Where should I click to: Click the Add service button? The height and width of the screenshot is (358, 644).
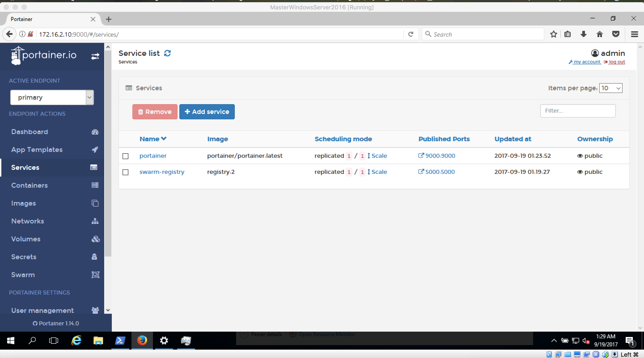[x=207, y=112]
